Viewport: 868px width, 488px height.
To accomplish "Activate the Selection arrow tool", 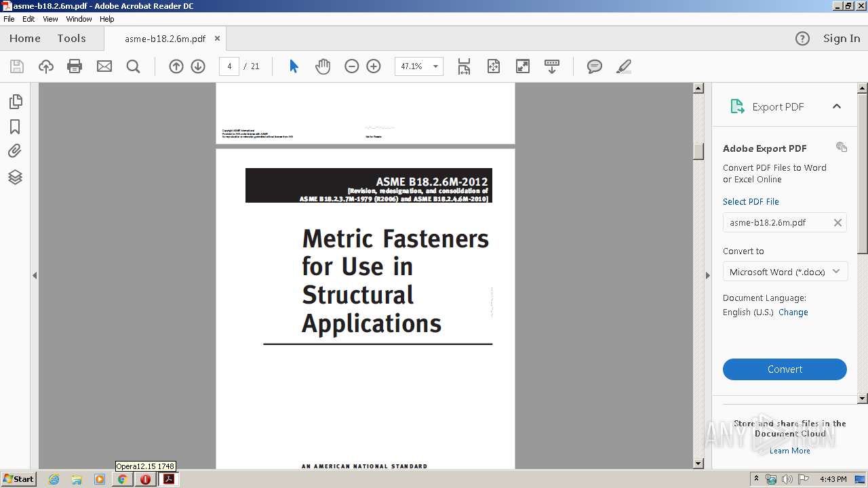I will pos(294,66).
